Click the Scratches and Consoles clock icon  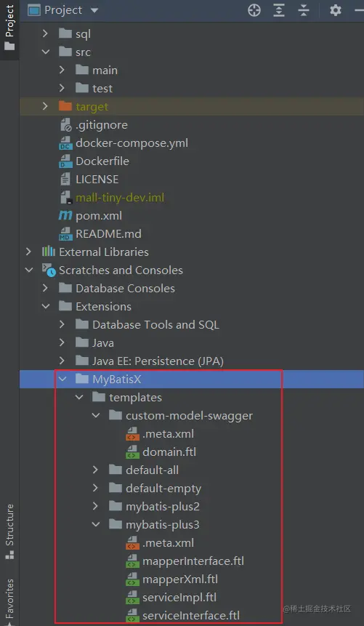click(49, 270)
